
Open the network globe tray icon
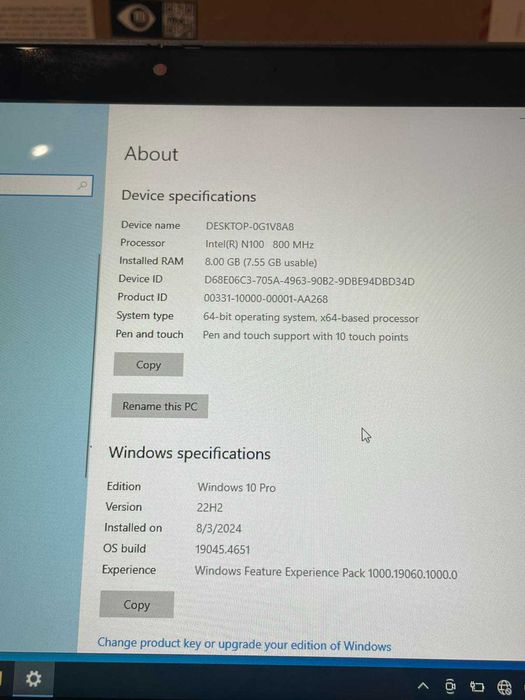pos(504,687)
